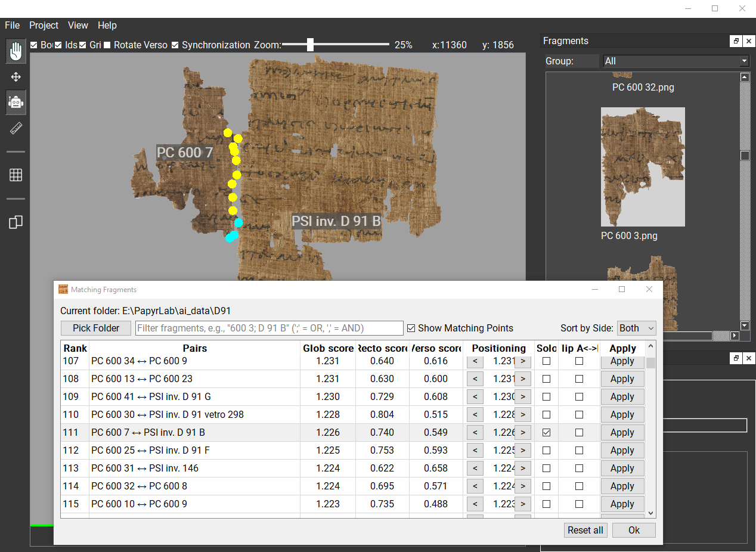Select the PC 600 3.png thumbnail
This screenshot has width=756, height=552.
643,167
